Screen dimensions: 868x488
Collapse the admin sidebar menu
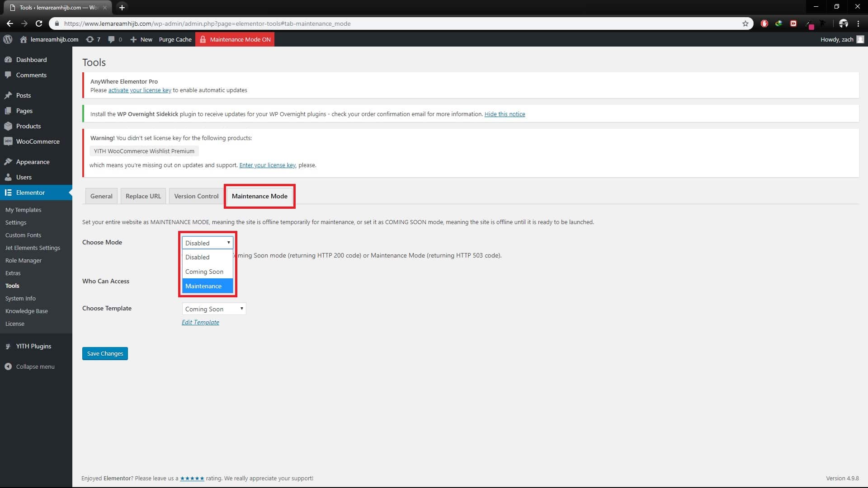click(35, 366)
